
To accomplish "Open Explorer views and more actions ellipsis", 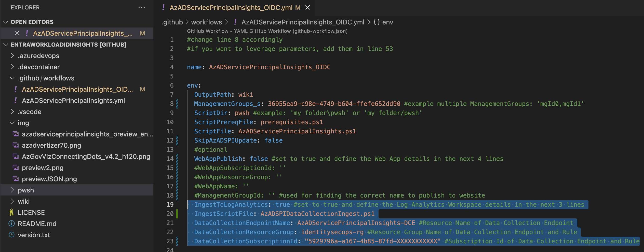I will [142, 8].
